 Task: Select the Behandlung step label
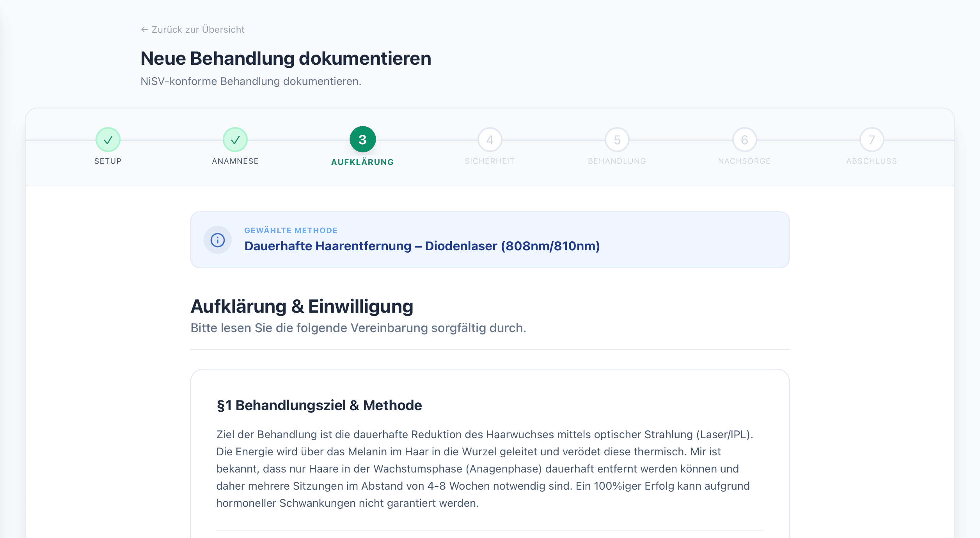click(616, 161)
